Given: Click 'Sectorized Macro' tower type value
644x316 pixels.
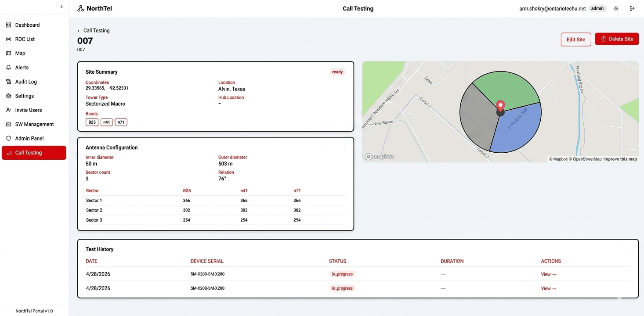Looking at the screenshot, I should pos(105,104).
